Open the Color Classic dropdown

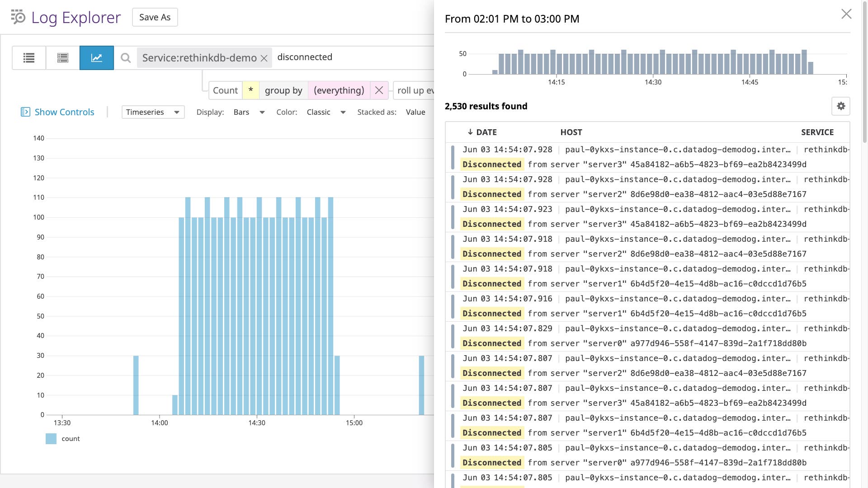(x=326, y=112)
